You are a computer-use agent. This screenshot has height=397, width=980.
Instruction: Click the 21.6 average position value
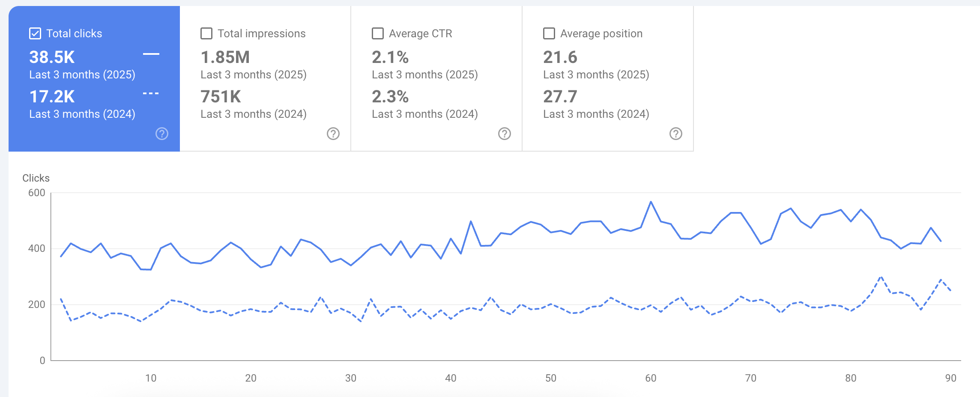pos(560,57)
